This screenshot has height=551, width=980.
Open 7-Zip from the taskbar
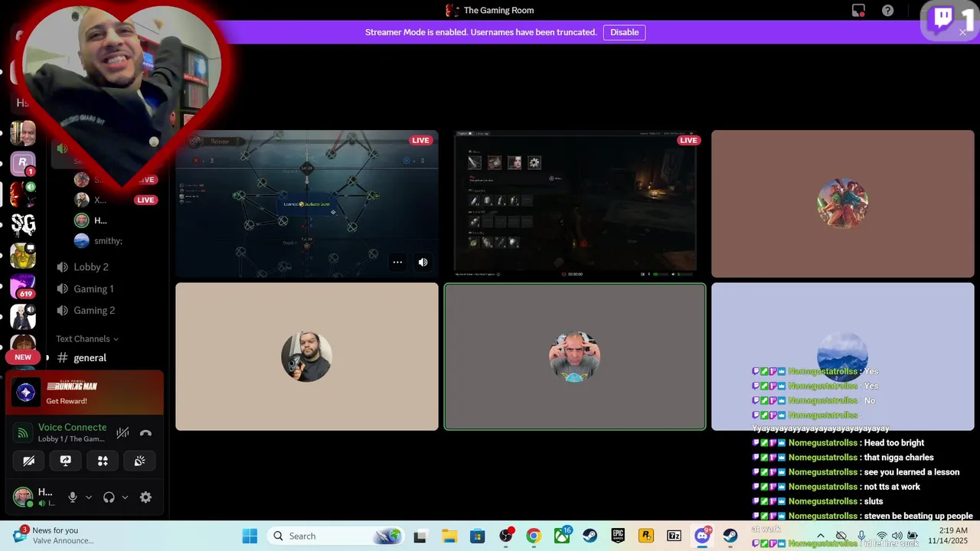click(x=674, y=536)
